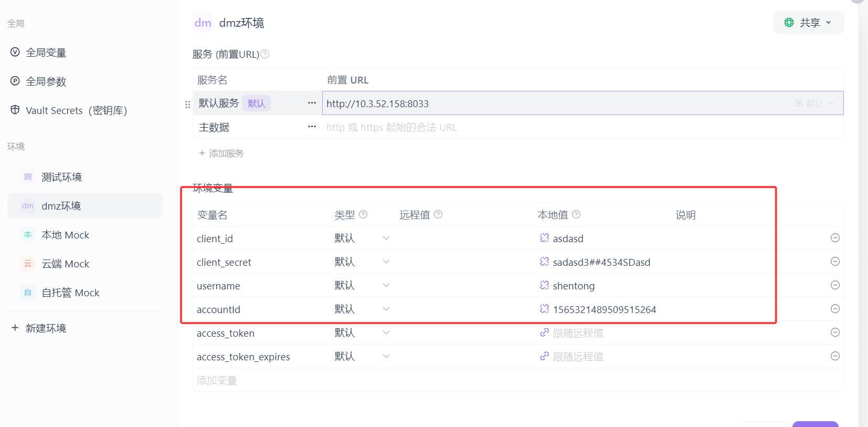Click the client_secret variable name cell
This screenshot has height=427, width=868.
pos(224,262)
